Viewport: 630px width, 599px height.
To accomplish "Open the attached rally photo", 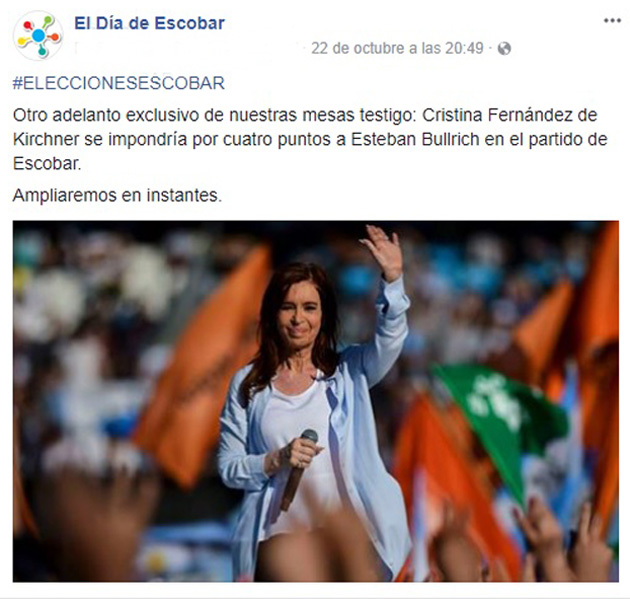I will coord(315,401).
